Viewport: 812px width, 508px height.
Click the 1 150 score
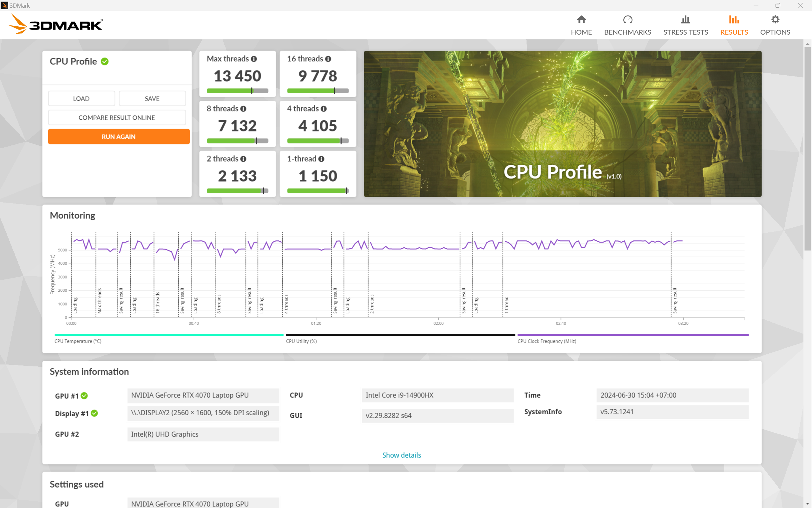click(x=318, y=176)
